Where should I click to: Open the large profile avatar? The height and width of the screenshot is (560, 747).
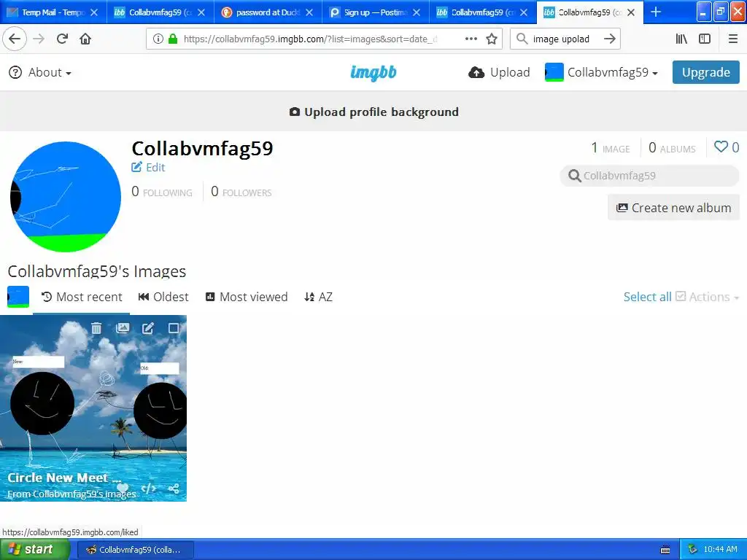(65, 197)
